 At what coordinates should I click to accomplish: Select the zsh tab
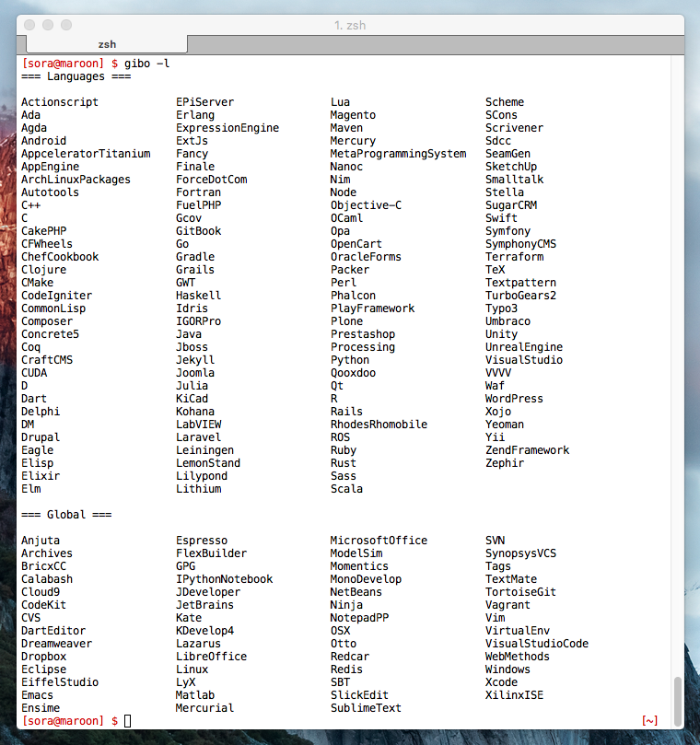pyautogui.click(x=107, y=44)
